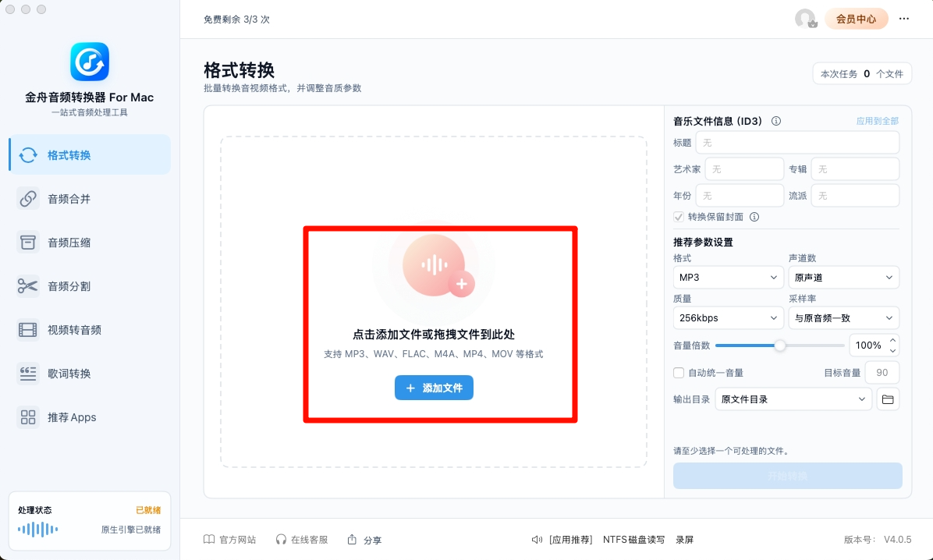Screen dimensions: 933x560
Task: Click the speaker icon beside 应用推荐
Action: click(537, 539)
